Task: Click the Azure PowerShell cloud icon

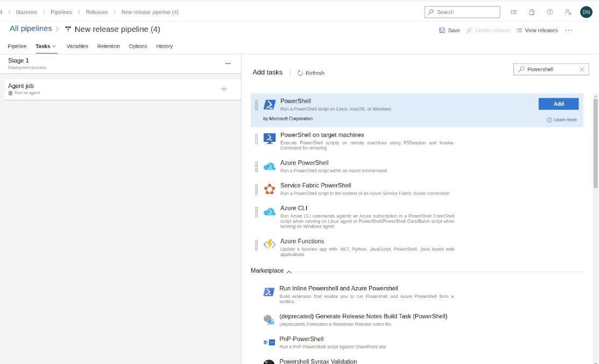Action: click(269, 166)
